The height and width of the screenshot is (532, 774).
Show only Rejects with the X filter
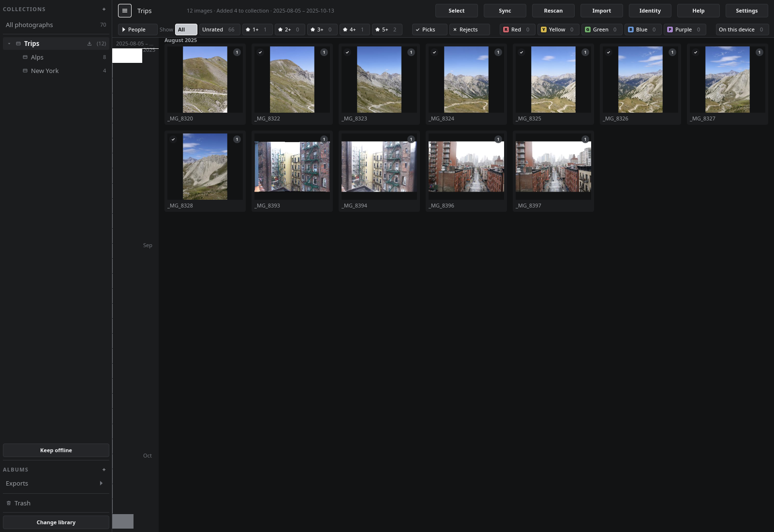click(x=470, y=30)
